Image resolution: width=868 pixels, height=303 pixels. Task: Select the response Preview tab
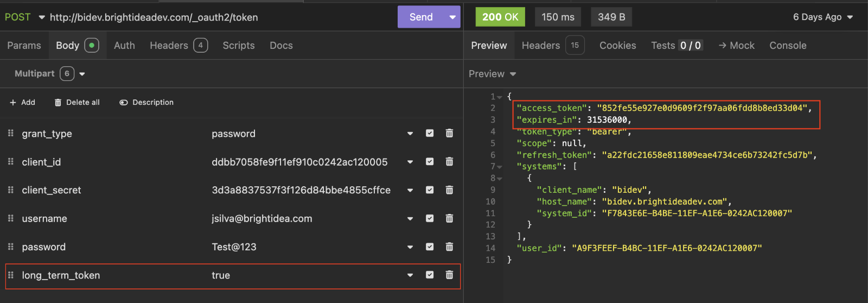point(489,46)
